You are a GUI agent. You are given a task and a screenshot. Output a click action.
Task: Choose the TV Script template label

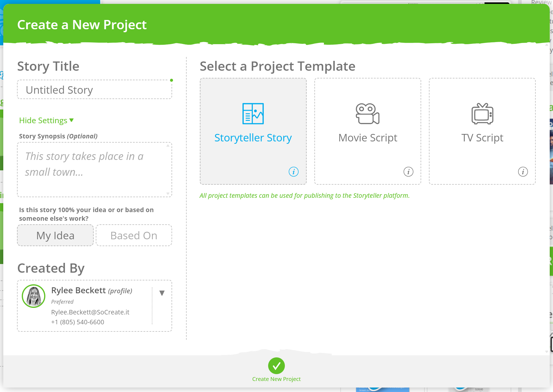(482, 138)
